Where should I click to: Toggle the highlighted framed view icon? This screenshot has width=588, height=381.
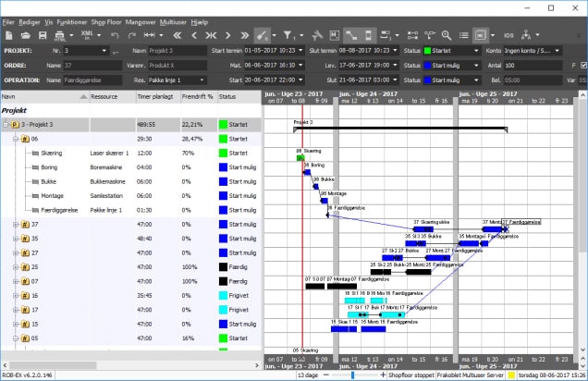click(x=481, y=35)
